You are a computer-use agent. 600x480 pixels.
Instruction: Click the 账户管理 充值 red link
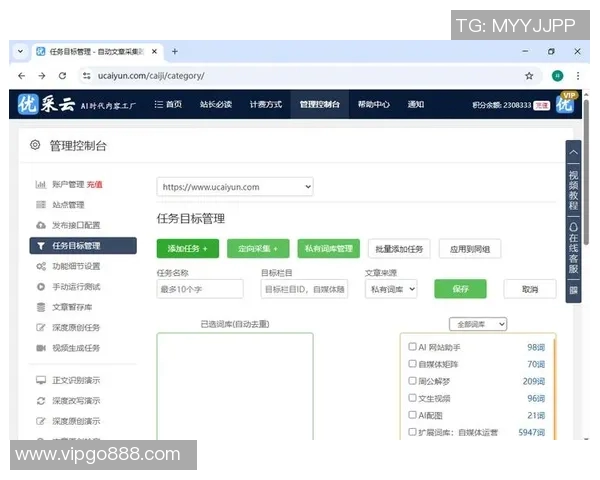click(x=95, y=184)
